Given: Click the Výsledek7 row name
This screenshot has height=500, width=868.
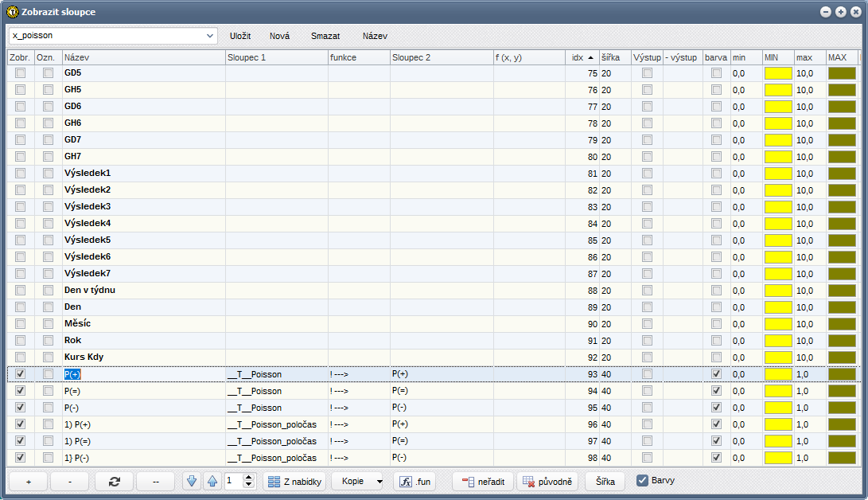Looking at the screenshot, I should click(x=88, y=273).
